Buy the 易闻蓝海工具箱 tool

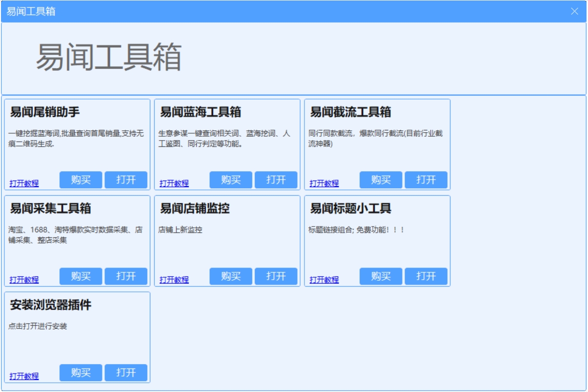(231, 180)
